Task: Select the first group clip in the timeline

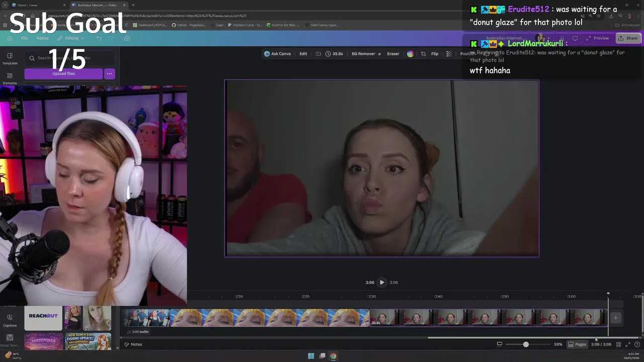Action: pos(145,318)
